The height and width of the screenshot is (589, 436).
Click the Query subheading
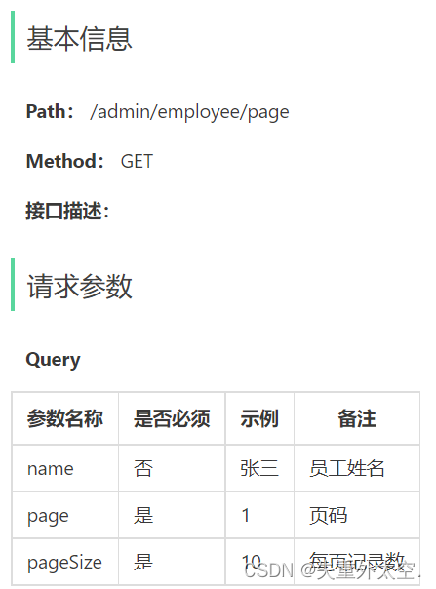click(x=53, y=360)
